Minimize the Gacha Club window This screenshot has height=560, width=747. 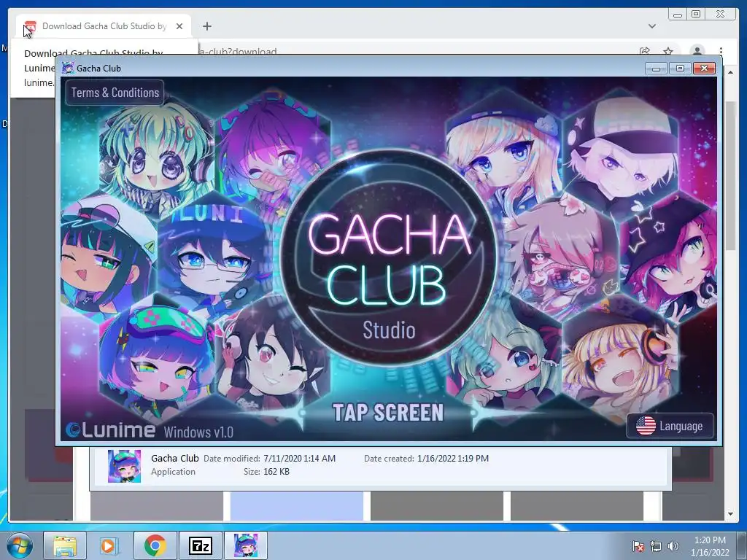[656, 69]
